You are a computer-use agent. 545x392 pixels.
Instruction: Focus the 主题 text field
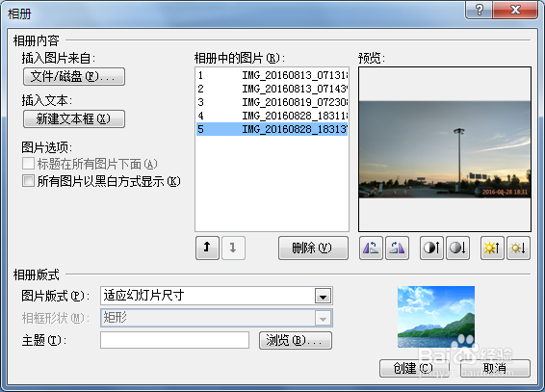(175, 340)
